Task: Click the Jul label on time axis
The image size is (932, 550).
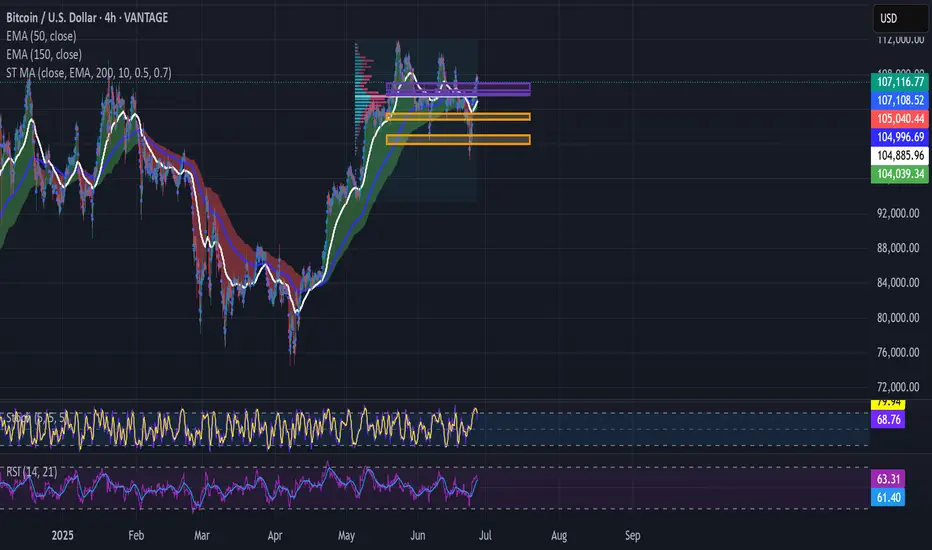Action: (x=485, y=535)
